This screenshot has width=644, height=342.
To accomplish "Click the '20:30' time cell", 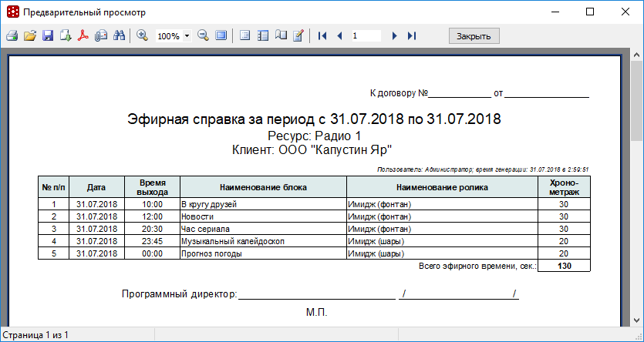I will point(153,229).
